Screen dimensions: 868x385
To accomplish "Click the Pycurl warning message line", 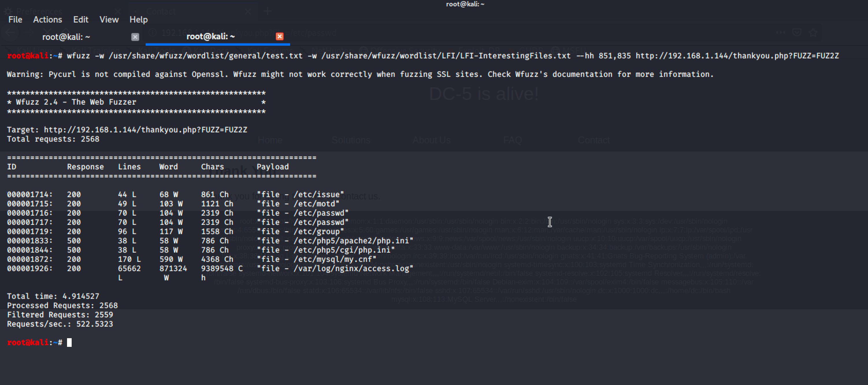I will click(360, 74).
